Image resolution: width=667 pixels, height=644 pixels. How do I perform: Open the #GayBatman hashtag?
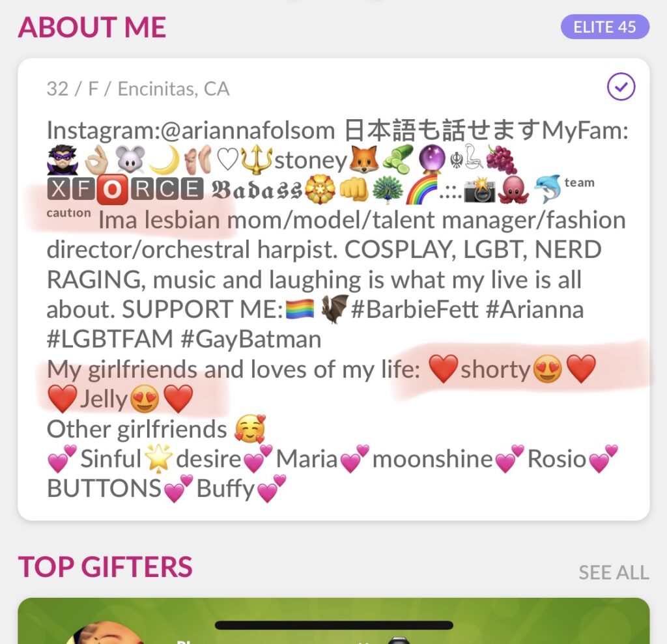click(x=251, y=339)
